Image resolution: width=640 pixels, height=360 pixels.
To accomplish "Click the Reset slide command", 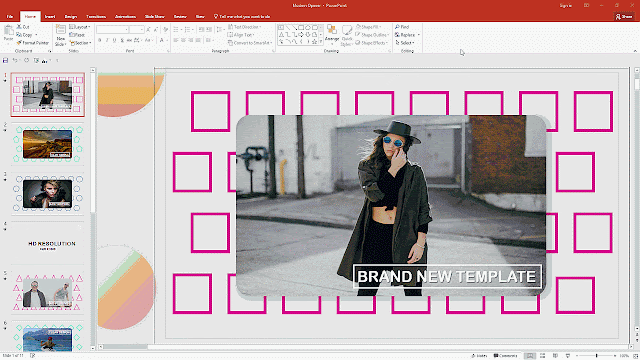I will [x=77, y=35].
